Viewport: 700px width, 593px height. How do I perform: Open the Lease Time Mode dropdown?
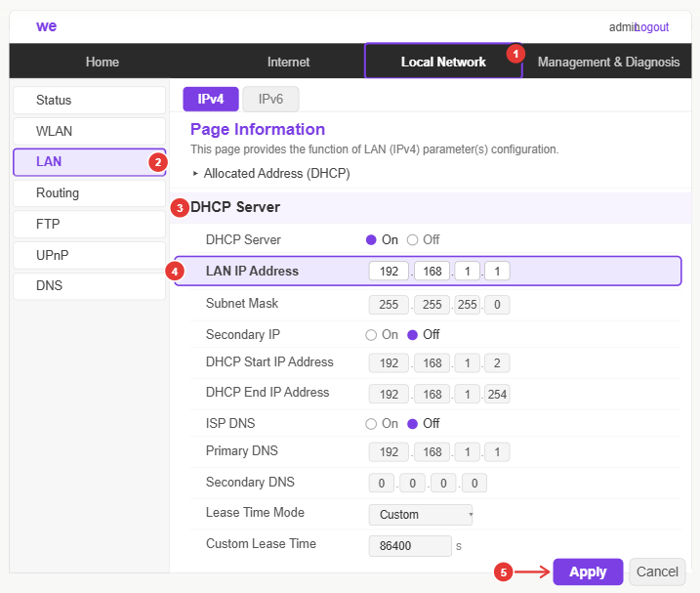click(421, 515)
